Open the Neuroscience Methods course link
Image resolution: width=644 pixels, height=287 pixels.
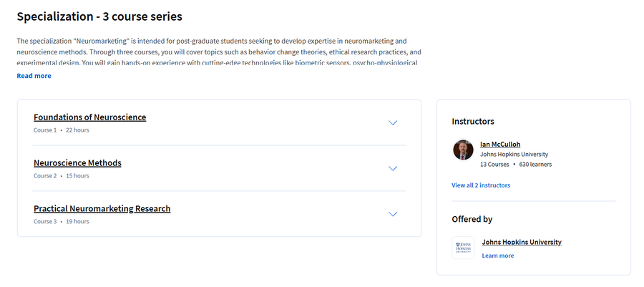point(77,162)
